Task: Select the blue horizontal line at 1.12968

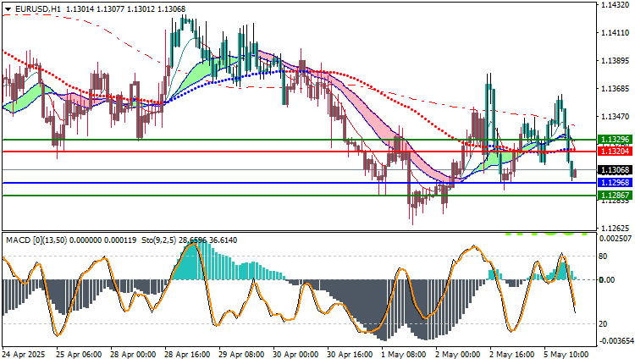Action: point(299,183)
